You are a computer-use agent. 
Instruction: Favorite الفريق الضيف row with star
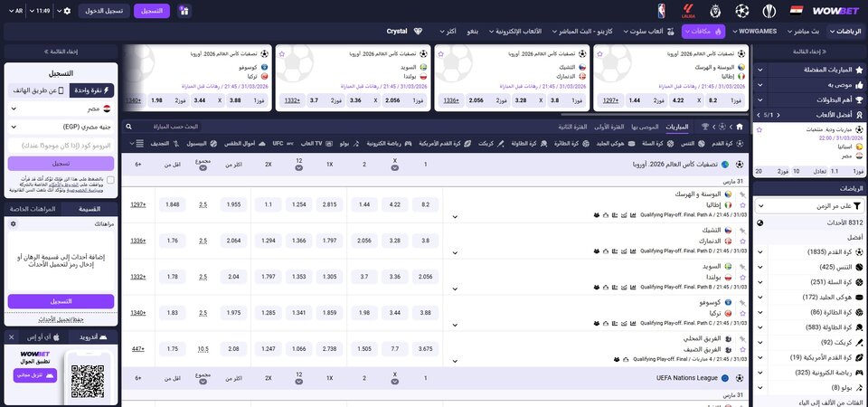tap(743, 350)
